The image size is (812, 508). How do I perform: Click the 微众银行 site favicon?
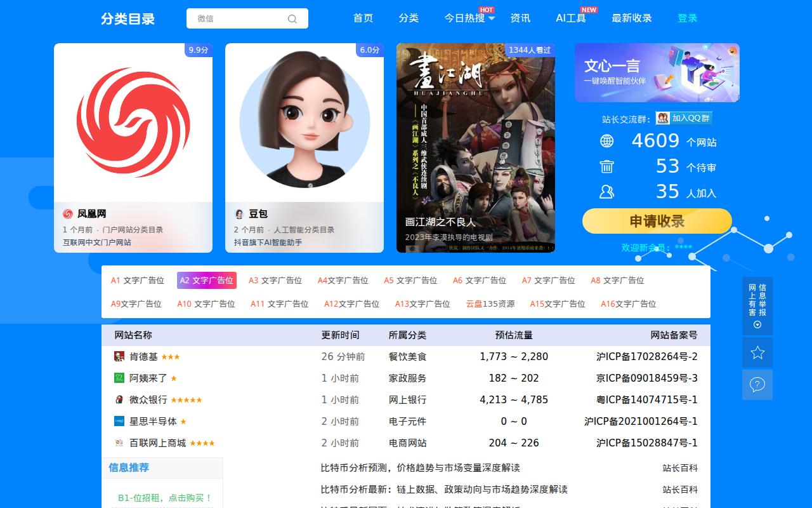click(119, 399)
